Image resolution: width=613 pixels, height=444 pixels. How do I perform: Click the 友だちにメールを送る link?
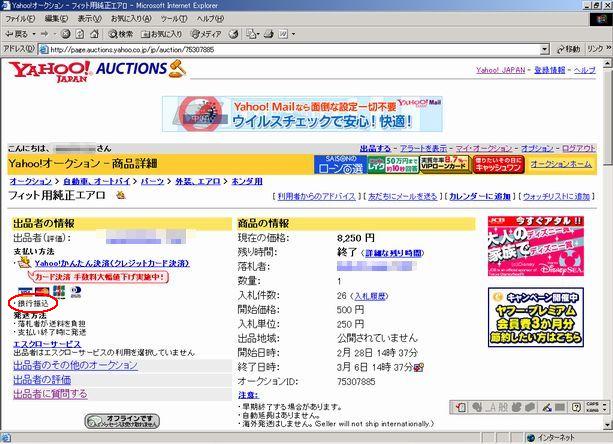[x=402, y=196]
